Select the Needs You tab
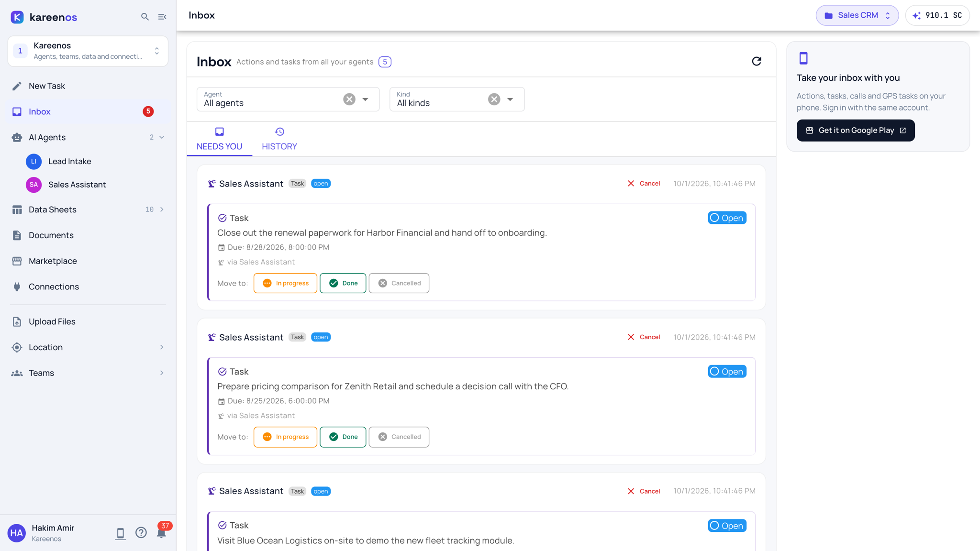980x551 pixels. [219, 139]
